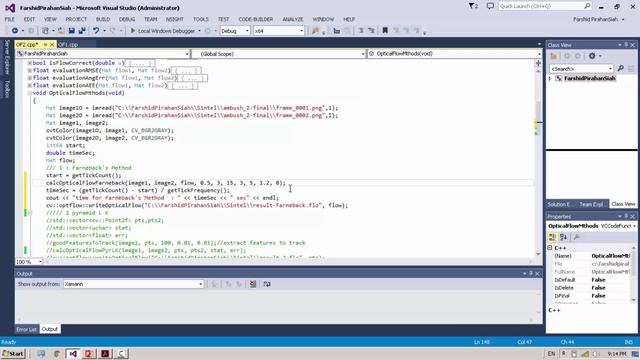Viewport: 640px width, 360px height.
Task: Close the OF2.cpp tab
Action: 52,44
